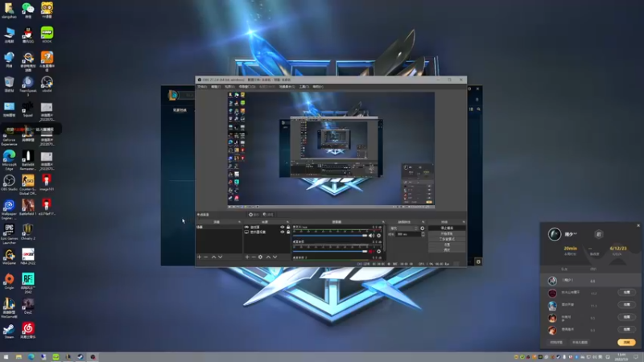The image size is (644, 362).
Task: Open the WeChat desktop icon
Action: point(28,10)
